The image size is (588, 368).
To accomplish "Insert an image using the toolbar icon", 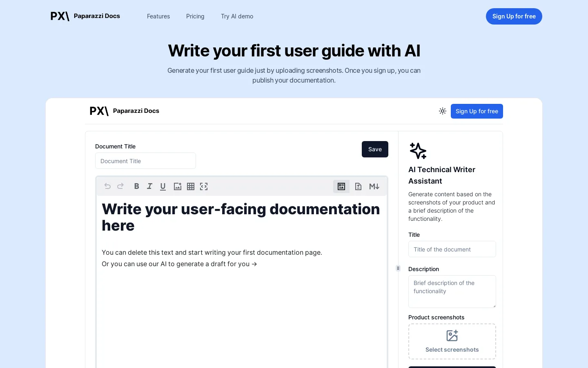I will [178, 186].
